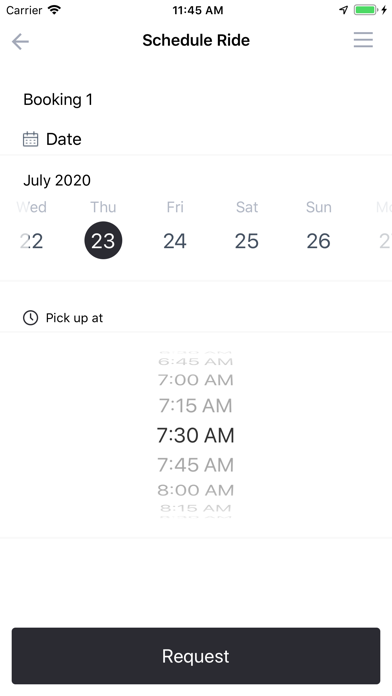
Task: Tap the selected date 23
Action: [103, 241]
